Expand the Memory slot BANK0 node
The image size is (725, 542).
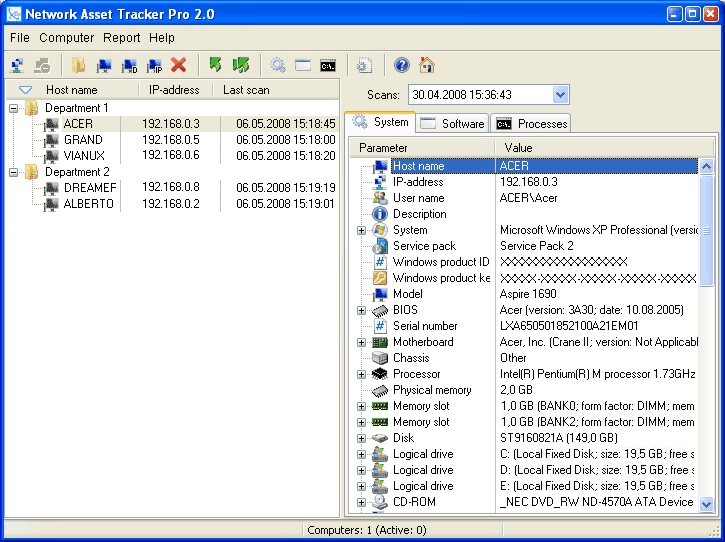[x=362, y=406]
